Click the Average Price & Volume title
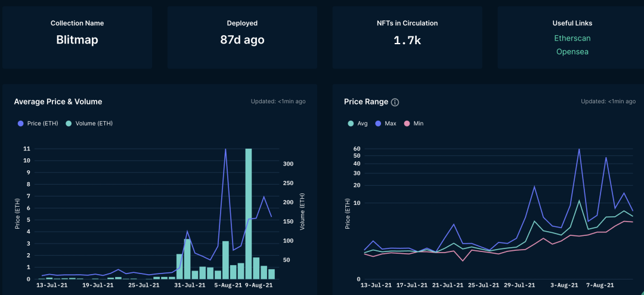 click(58, 102)
